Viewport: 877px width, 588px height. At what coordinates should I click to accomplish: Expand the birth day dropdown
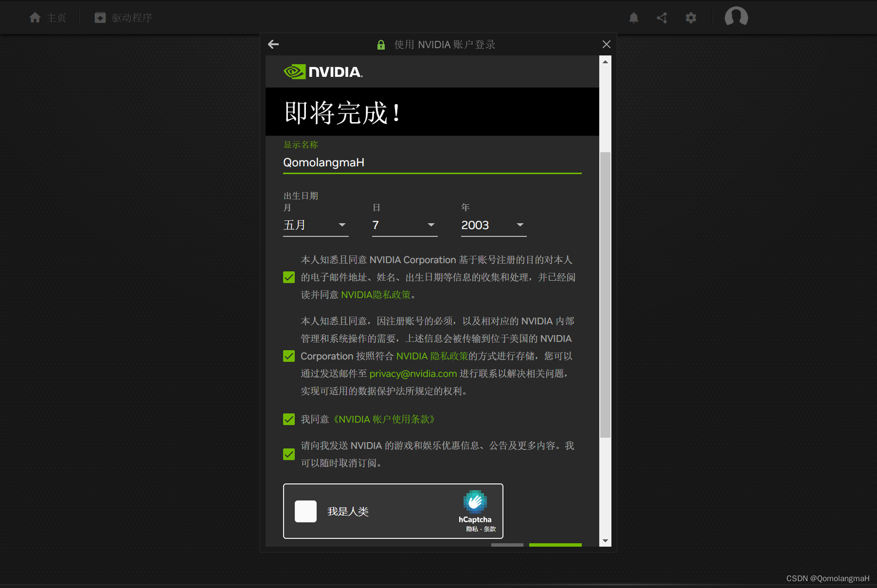[404, 225]
